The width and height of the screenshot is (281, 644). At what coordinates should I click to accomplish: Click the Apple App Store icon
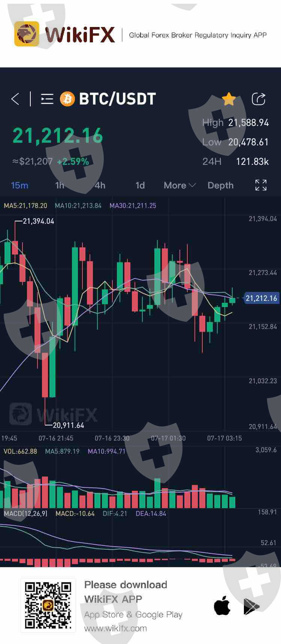tap(222, 606)
